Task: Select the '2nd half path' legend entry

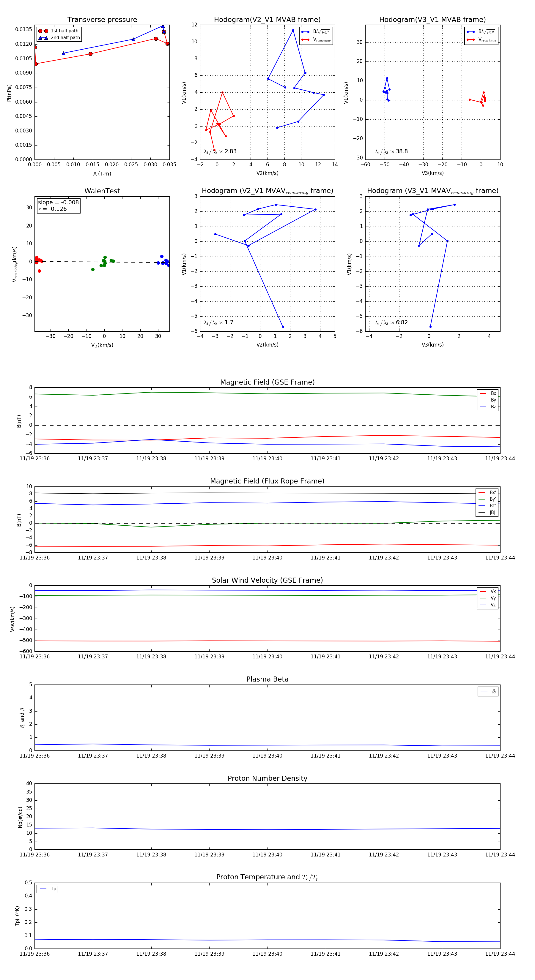Action: point(59,38)
